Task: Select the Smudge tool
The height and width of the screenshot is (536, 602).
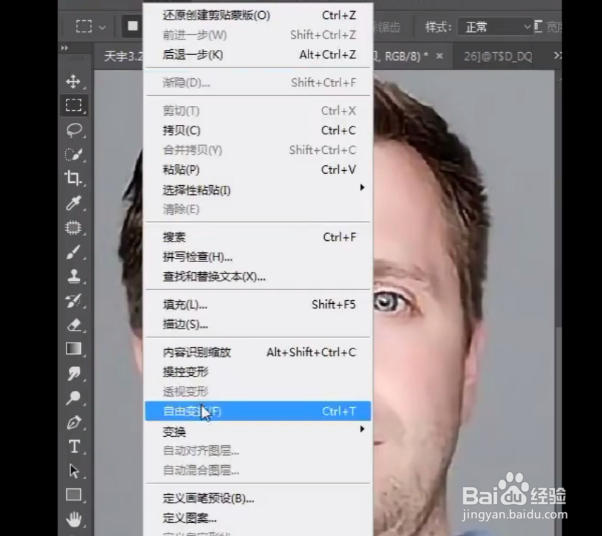Action: point(73,373)
